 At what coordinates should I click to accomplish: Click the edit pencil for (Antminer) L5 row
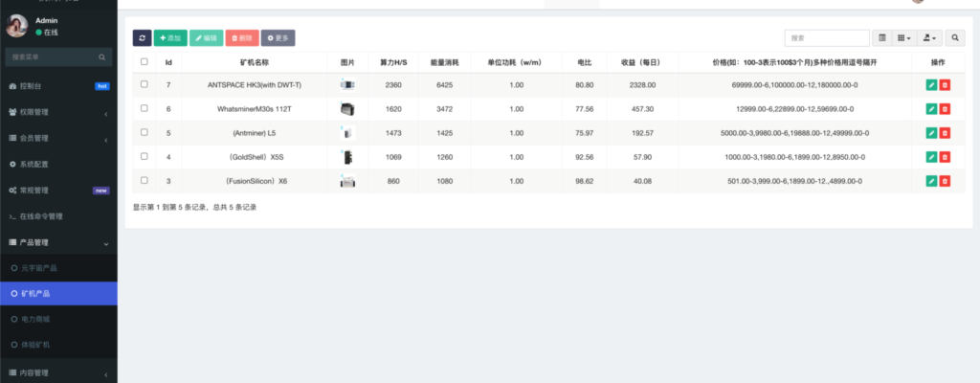coord(931,133)
